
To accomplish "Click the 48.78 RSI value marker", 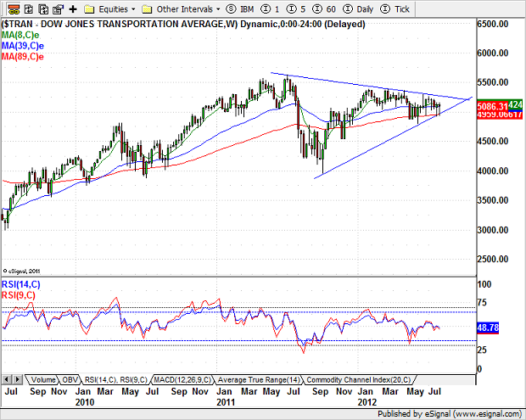I will (x=488, y=328).
